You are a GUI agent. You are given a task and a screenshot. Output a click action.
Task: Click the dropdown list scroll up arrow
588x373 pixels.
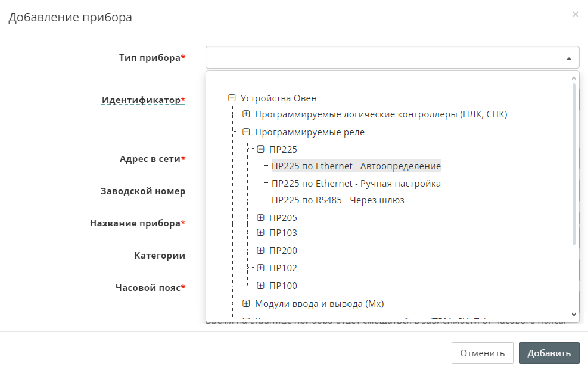[x=574, y=78]
